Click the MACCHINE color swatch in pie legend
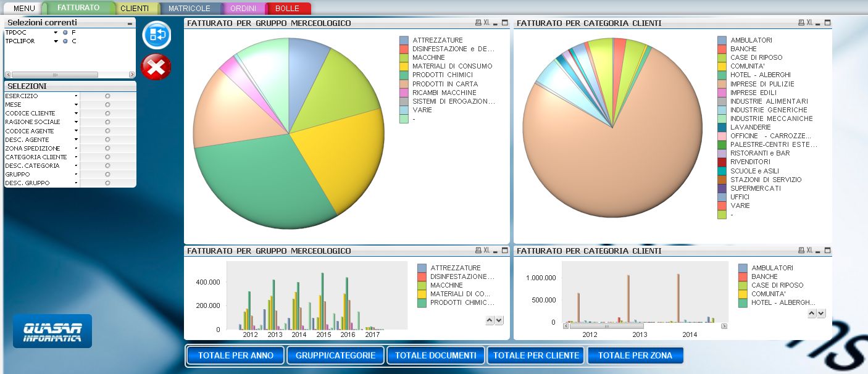 (404, 57)
